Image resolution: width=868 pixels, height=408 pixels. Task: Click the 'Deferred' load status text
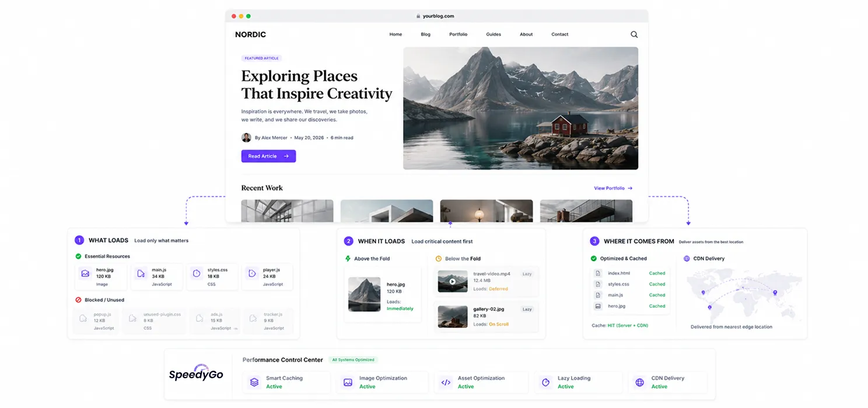pyautogui.click(x=498, y=289)
